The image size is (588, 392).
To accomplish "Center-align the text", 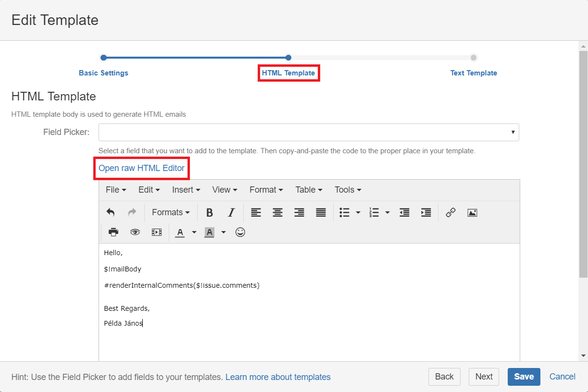I will coord(277,212).
